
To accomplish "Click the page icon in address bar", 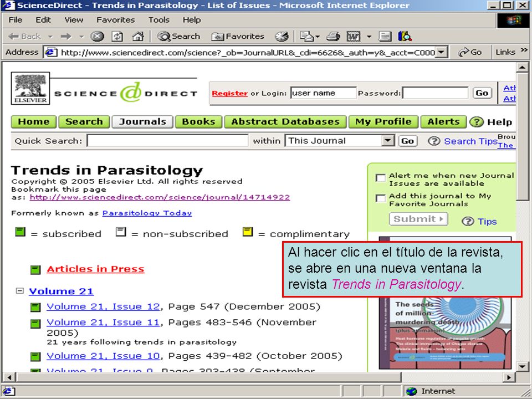I will (x=51, y=52).
